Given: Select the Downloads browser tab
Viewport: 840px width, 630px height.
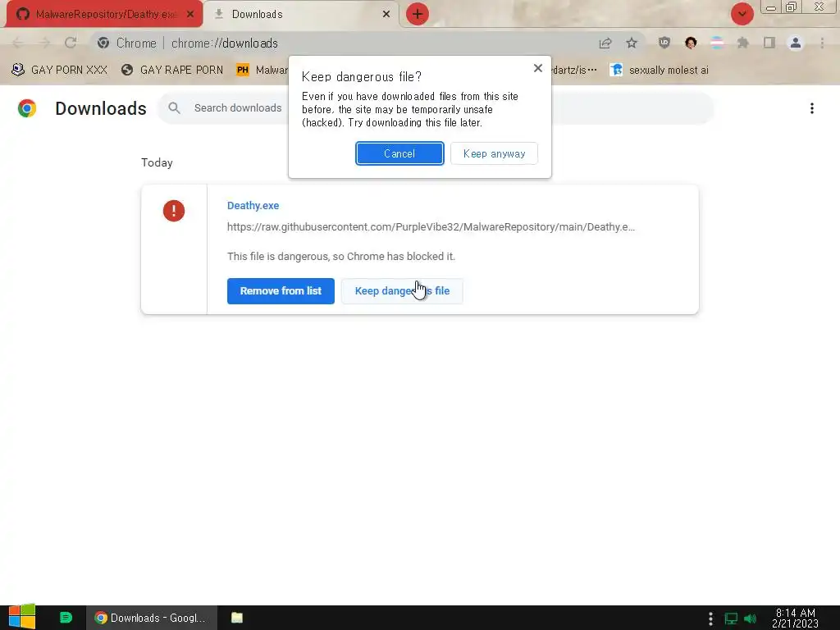Looking at the screenshot, I should pyautogui.click(x=301, y=14).
